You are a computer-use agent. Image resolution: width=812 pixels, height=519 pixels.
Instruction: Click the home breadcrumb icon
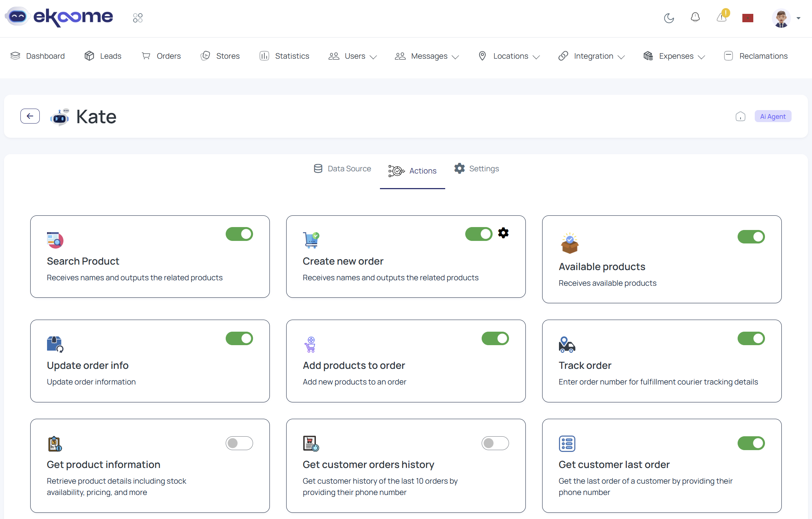click(x=740, y=117)
